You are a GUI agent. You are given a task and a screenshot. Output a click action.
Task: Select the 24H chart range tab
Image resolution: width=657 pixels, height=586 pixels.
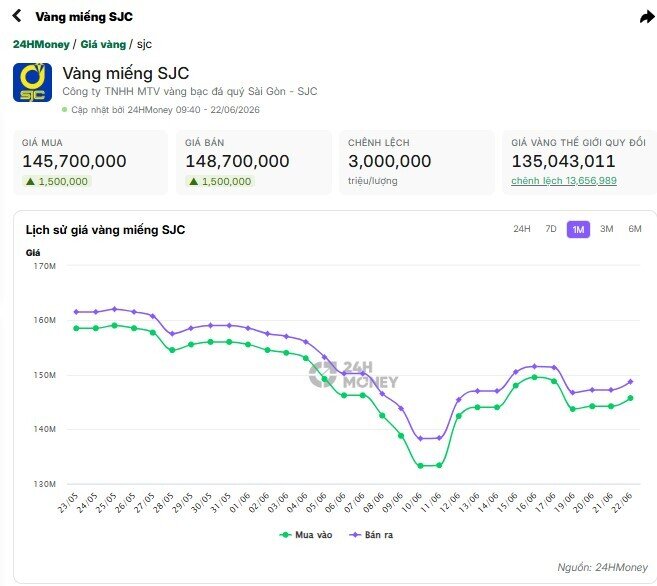click(x=522, y=229)
